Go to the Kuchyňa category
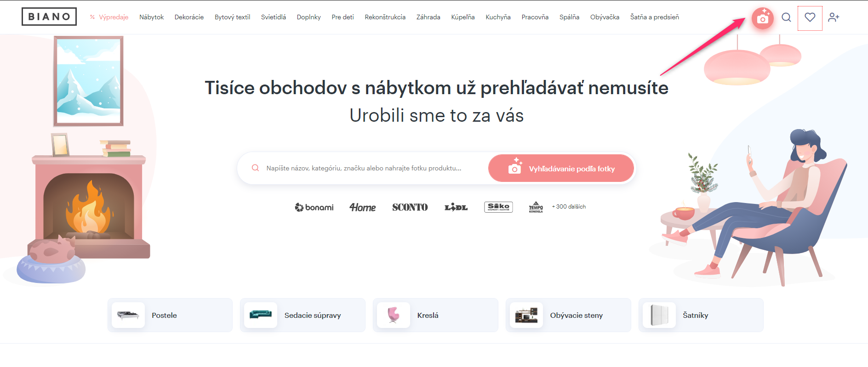Screen dimensions: 868x367 click(x=498, y=17)
